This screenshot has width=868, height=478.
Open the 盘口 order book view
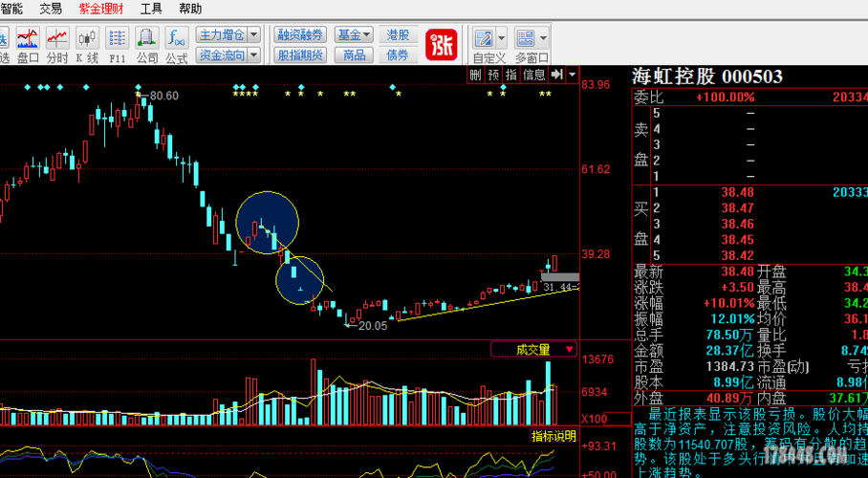pos(28,44)
